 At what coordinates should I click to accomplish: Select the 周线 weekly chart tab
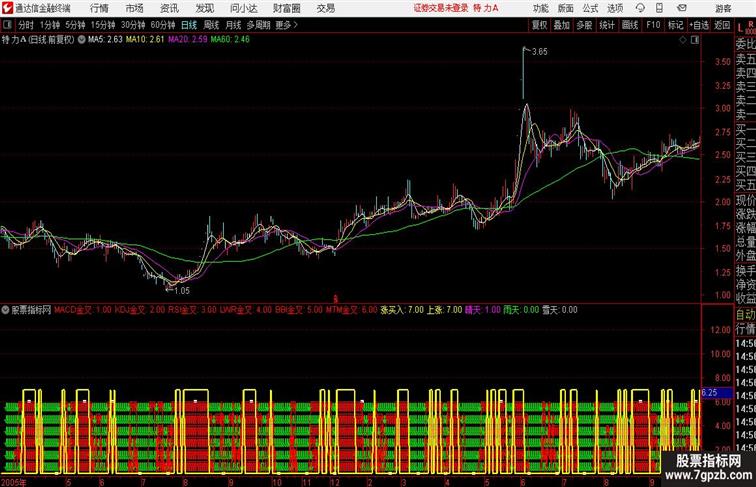[211, 25]
